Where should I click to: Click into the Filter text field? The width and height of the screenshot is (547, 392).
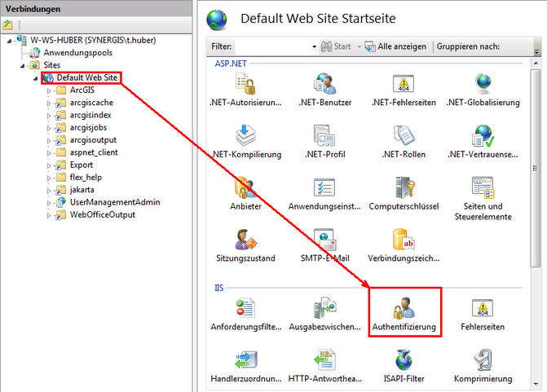pyautogui.click(x=272, y=46)
